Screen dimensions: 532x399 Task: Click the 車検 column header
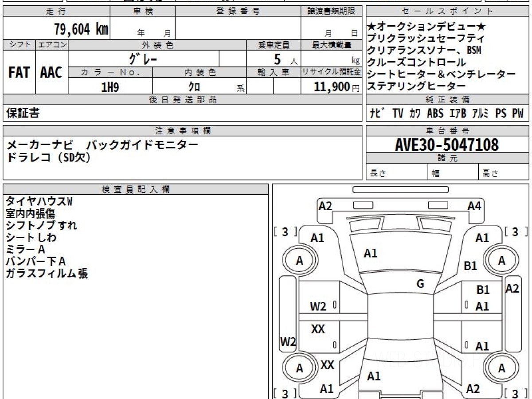click(x=143, y=12)
